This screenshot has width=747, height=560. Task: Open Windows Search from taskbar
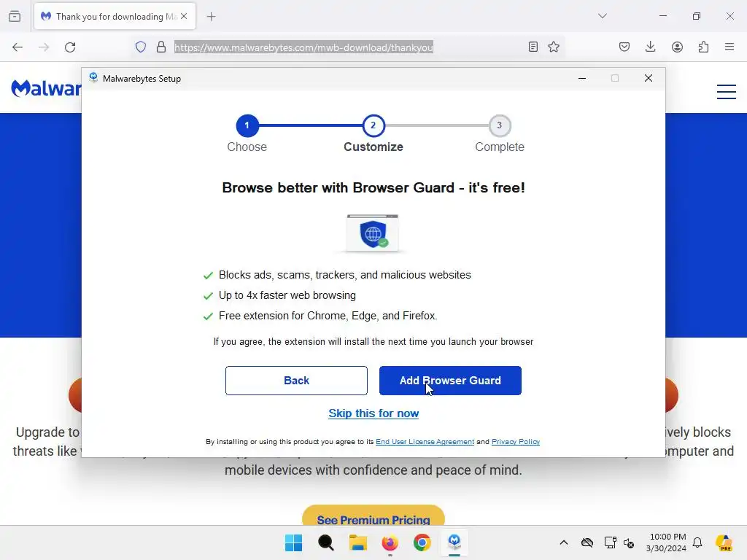(326, 542)
